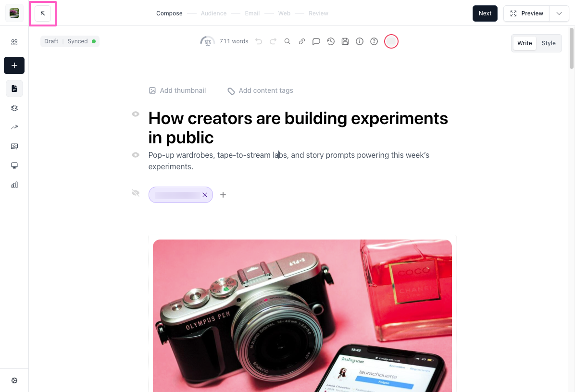Open the comments speech bubble icon
Image resolution: width=575 pixels, height=392 pixels.
pos(316,41)
